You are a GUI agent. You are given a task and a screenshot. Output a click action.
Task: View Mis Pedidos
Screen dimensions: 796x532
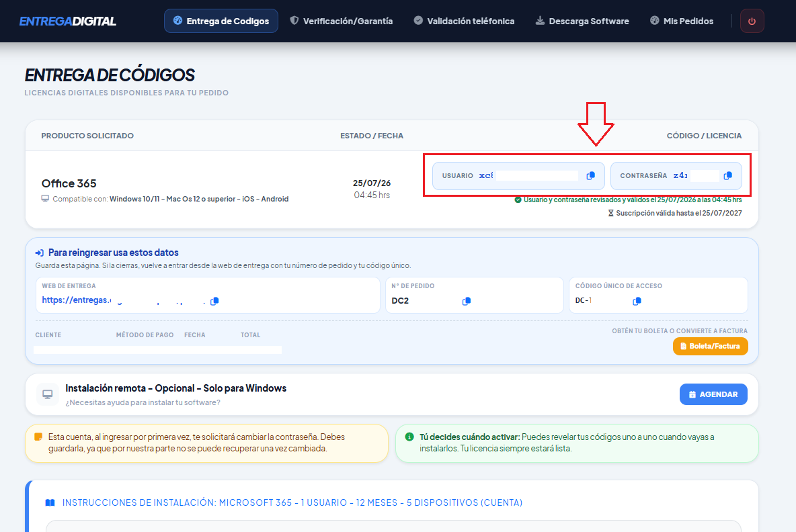coord(682,21)
